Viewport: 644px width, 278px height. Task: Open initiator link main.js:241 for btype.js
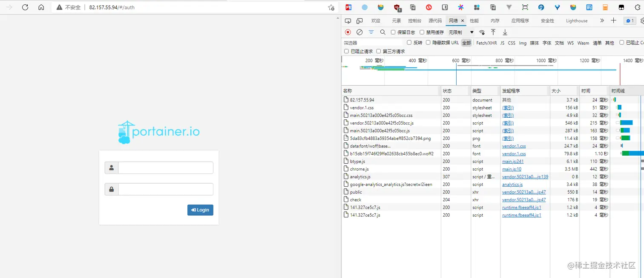pos(513,162)
